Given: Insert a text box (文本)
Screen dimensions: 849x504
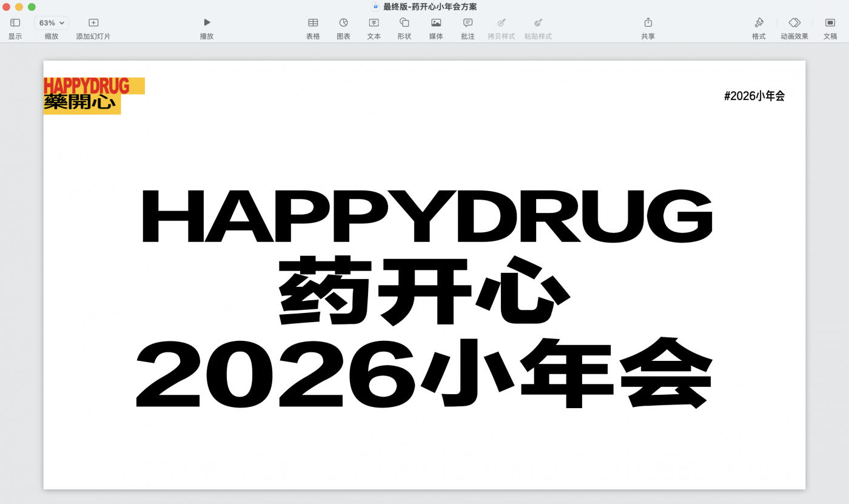Looking at the screenshot, I should tap(374, 23).
